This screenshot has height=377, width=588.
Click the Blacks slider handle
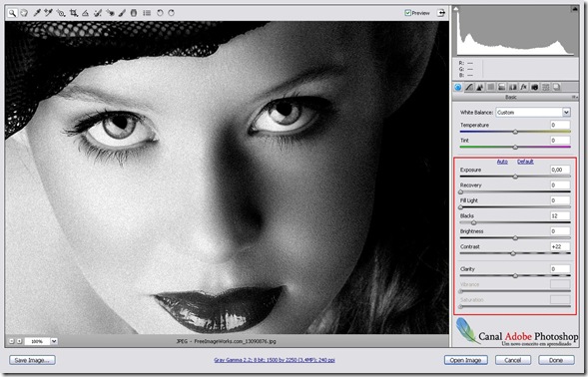pyautogui.click(x=473, y=222)
